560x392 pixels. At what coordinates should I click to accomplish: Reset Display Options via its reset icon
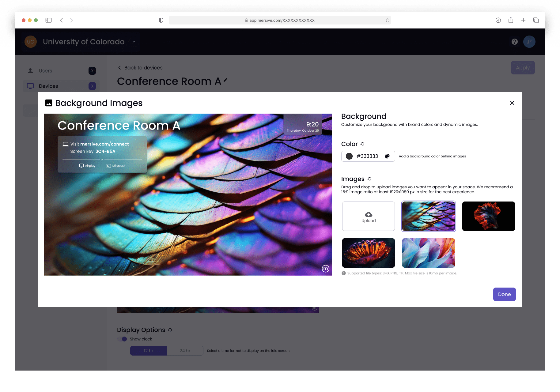(170, 330)
